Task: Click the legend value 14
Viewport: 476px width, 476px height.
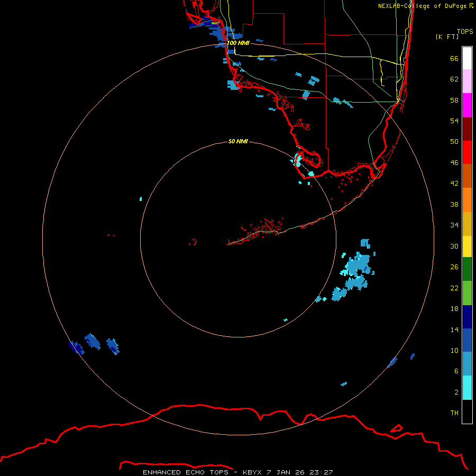Action: point(454,329)
